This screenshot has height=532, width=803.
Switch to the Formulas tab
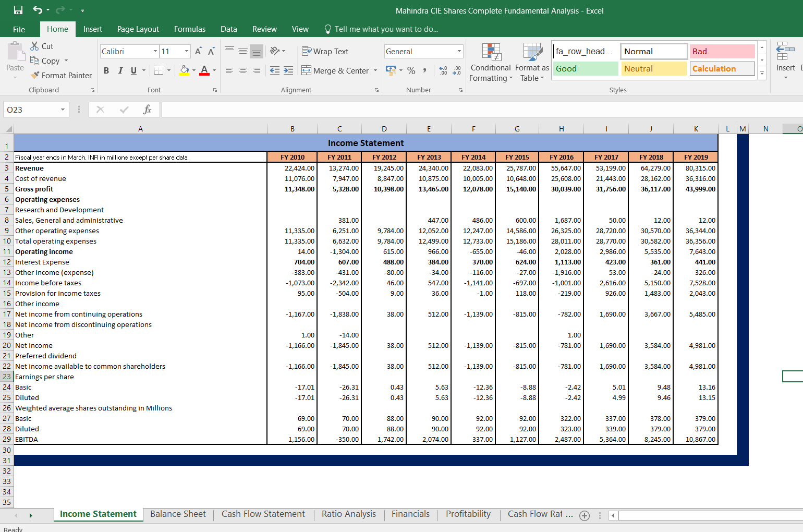click(x=190, y=29)
